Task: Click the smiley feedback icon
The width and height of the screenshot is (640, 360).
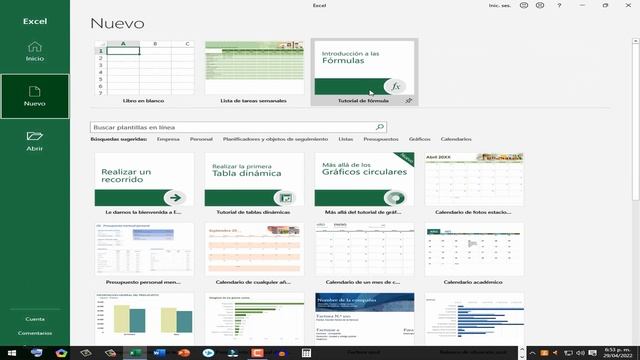Action: click(x=524, y=5)
